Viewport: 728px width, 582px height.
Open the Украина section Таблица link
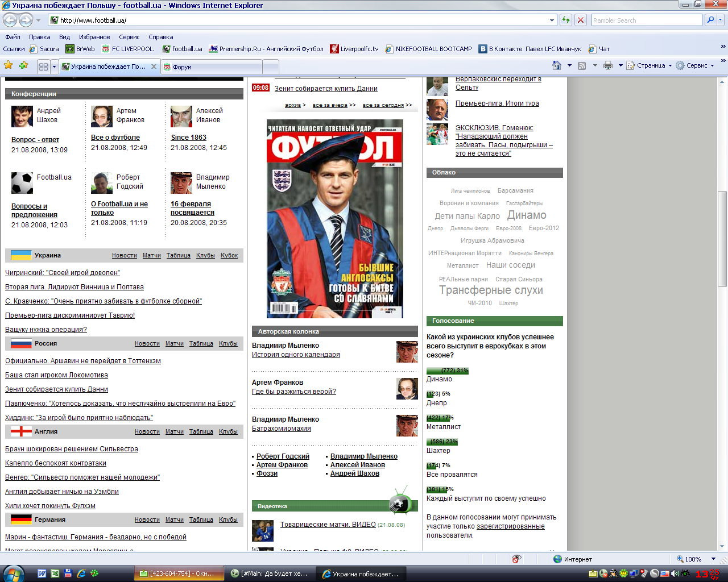pos(179,255)
